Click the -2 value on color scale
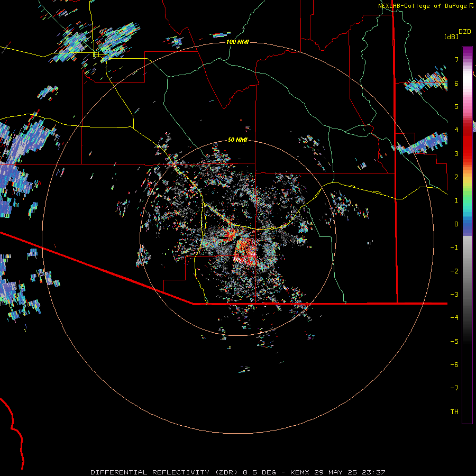Viewport: 476px width, 476px height. click(x=454, y=271)
